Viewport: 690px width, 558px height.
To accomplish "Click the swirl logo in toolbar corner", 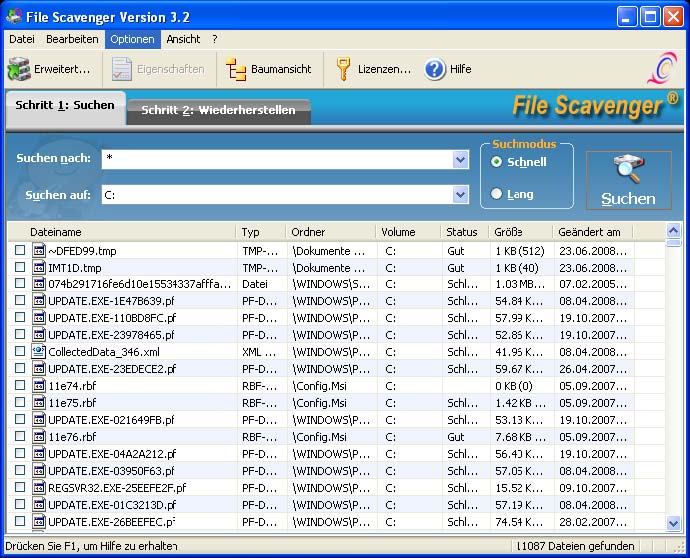I will 662,68.
